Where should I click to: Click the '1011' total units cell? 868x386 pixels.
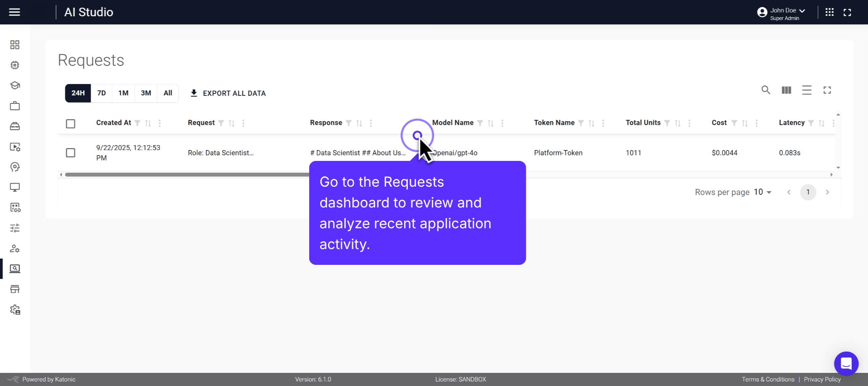tap(633, 153)
